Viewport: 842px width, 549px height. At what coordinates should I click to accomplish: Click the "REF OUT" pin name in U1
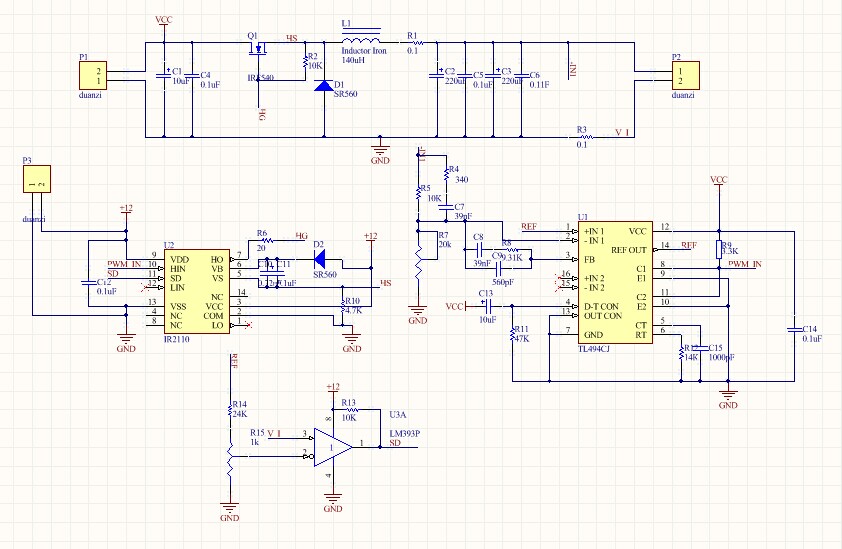629,250
